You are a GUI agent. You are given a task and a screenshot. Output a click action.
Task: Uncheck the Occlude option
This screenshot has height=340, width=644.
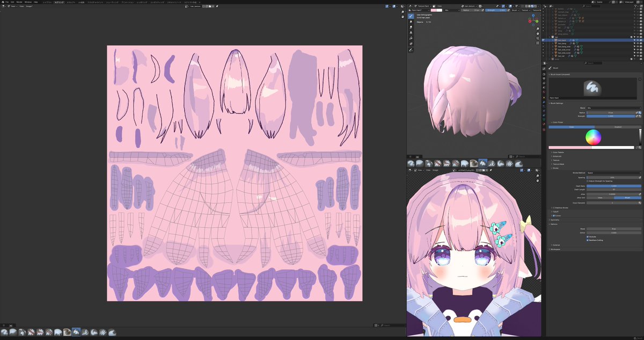pyautogui.click(x=588, y=237)
